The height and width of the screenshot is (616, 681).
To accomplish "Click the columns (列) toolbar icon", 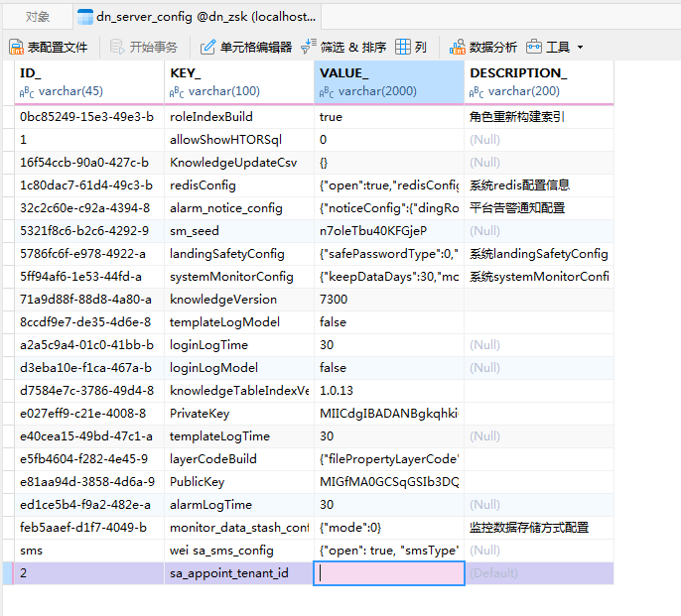I will 403,47.
